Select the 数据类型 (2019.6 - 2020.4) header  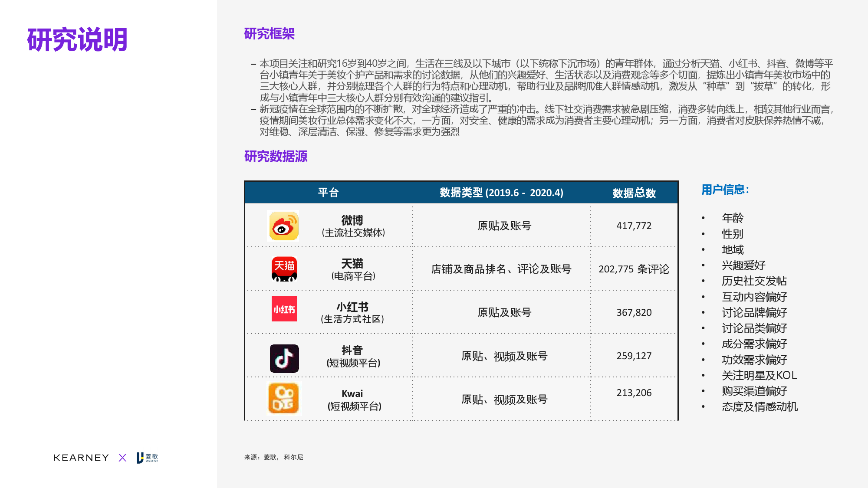[501, 193]
